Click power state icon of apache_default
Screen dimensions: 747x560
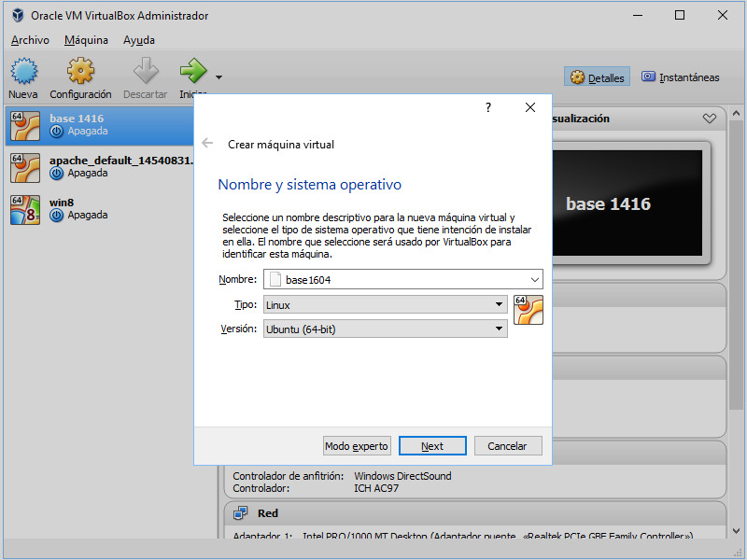click(x=56, y=174)
